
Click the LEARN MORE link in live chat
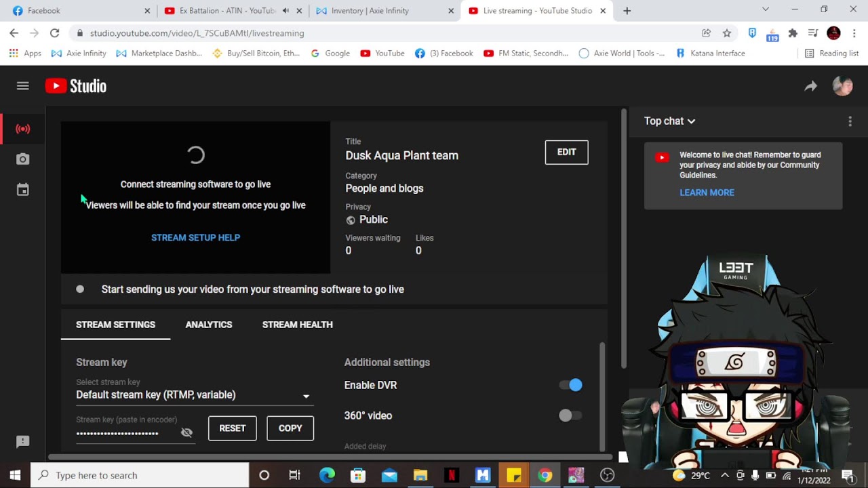(707, 192)
